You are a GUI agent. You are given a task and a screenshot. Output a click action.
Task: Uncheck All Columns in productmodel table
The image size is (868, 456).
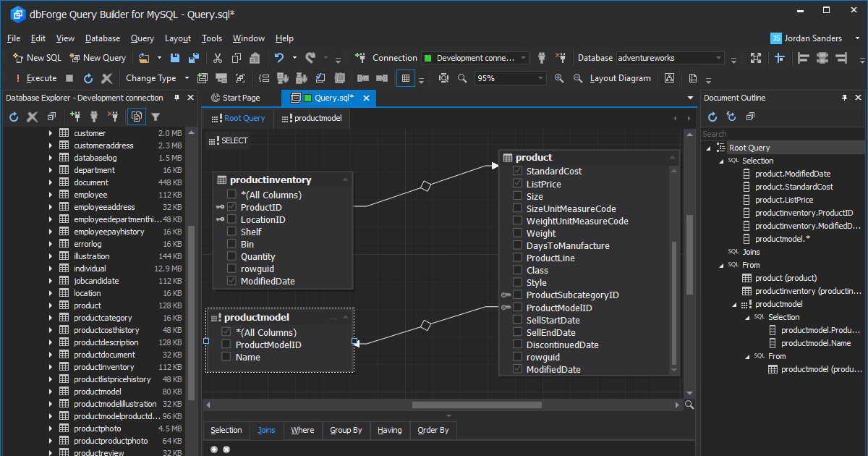pyautogui.click(x=226, y=332)
